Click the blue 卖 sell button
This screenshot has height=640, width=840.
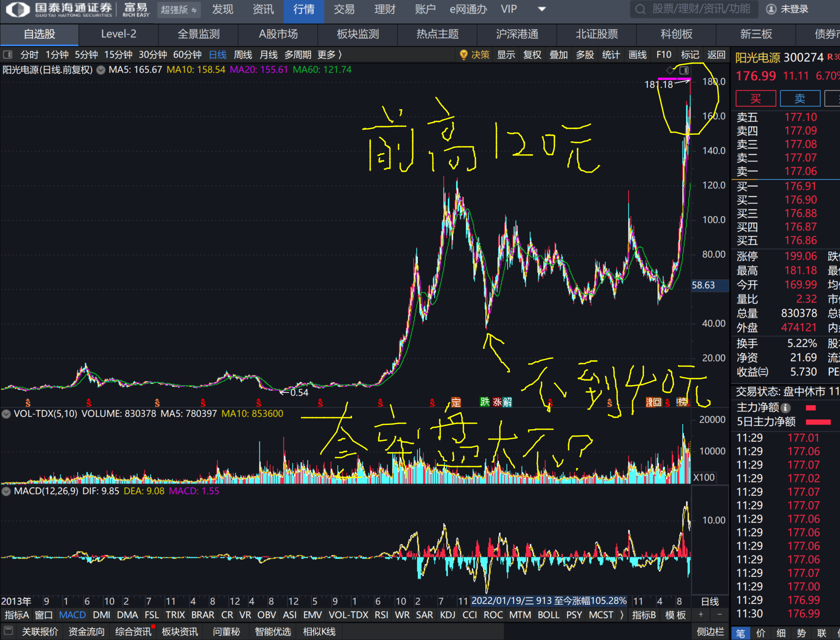(x=800, y=98)
